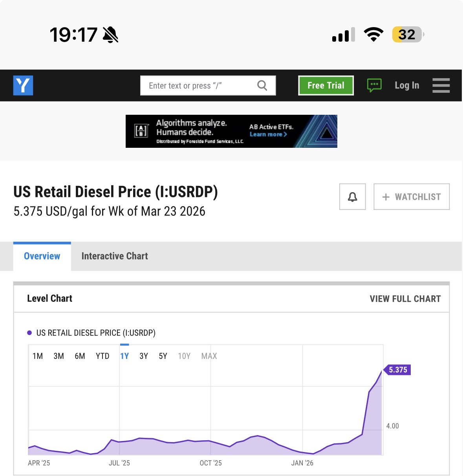The image size is (463, 476).
Task: Select the 6M chart range
Action: click(80, 356)
